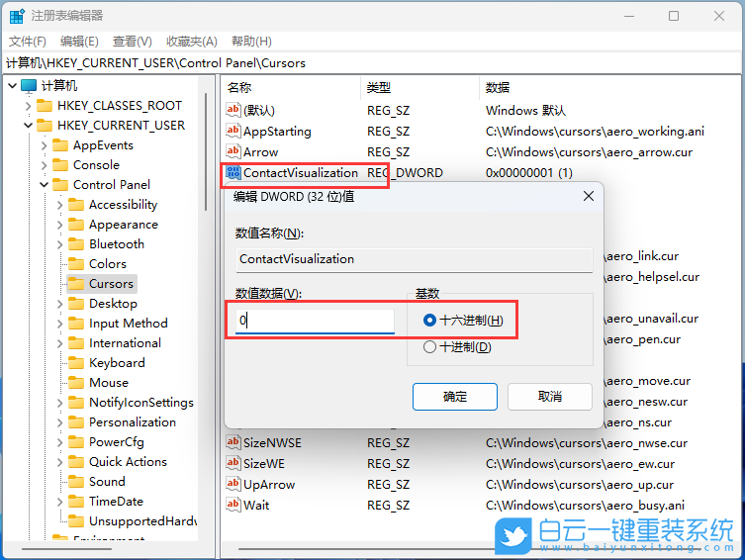Click the 数据 column header
The width and height of the screenshot is (745, 560).
point(609,87)
